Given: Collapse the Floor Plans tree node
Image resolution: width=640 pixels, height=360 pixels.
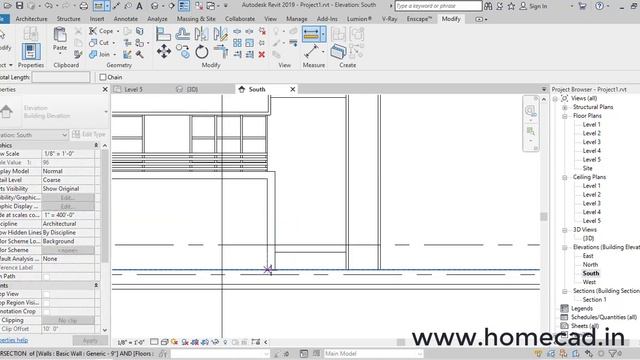Looking at the screenshot, I should click(x=565, y=116).
